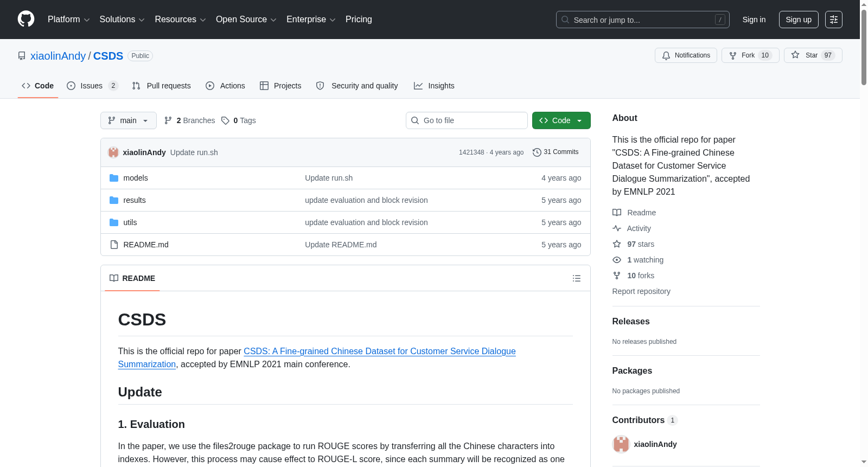Image resolution: width=868 pixels, height=467 pixels.
Task: Open the CSDS paper link in the README
Action: tap(317, 358)
